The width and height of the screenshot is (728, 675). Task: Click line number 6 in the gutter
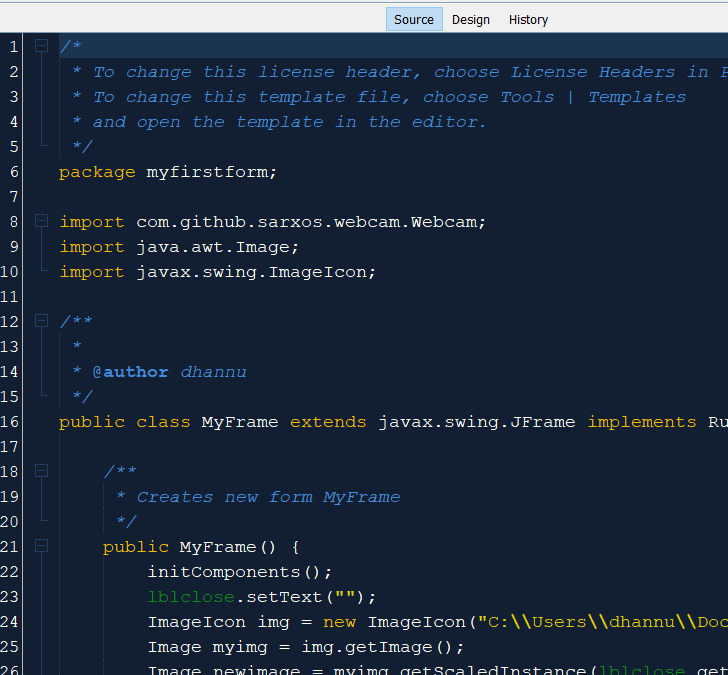14,172
